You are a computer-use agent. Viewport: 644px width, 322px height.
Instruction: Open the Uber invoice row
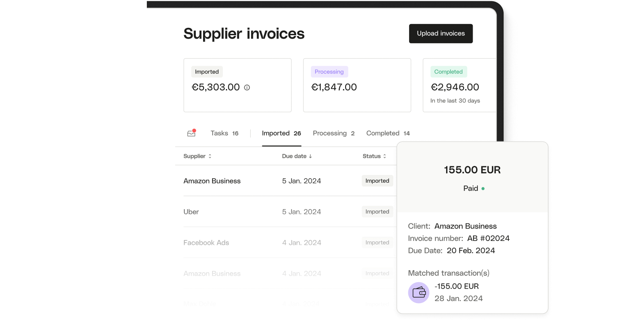286,212
